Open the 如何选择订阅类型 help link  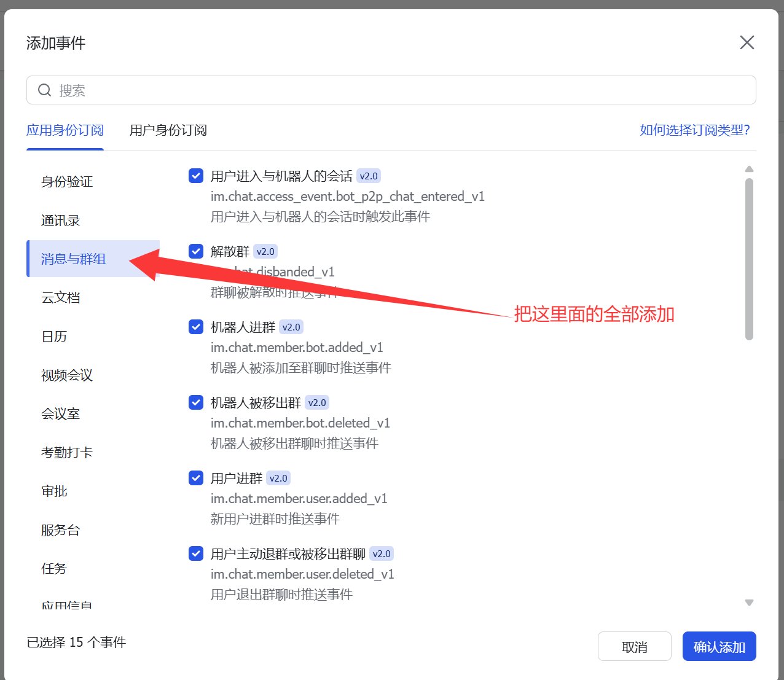pos(695,130)
